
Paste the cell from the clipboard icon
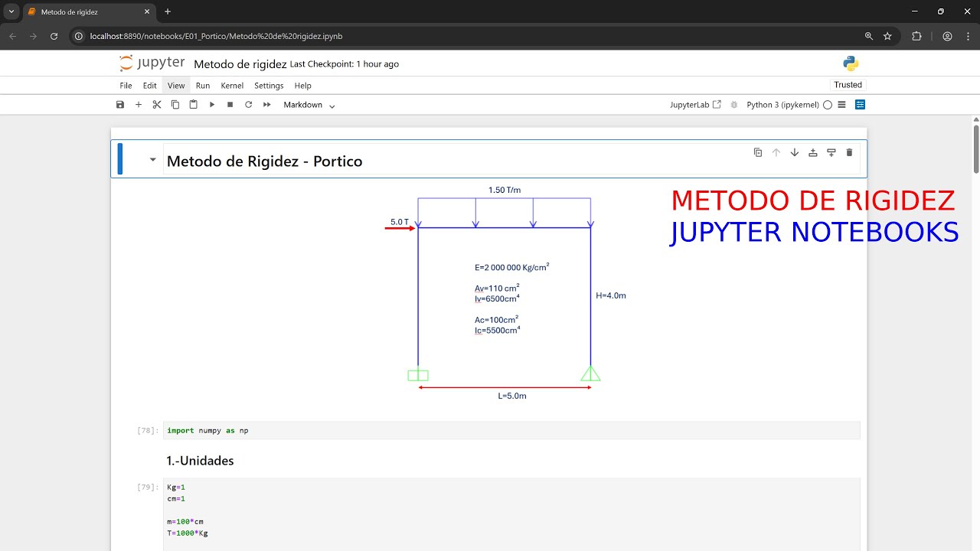tap(194, 105)
